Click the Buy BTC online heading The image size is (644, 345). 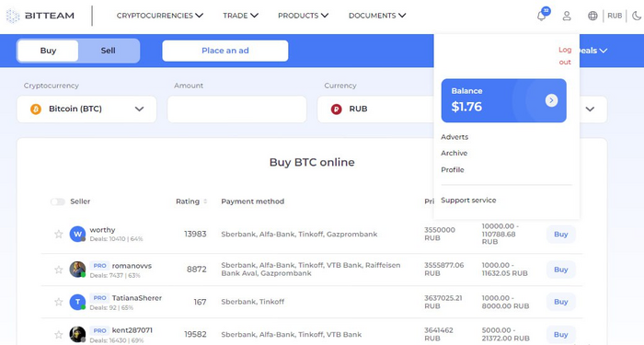(312, 163)
